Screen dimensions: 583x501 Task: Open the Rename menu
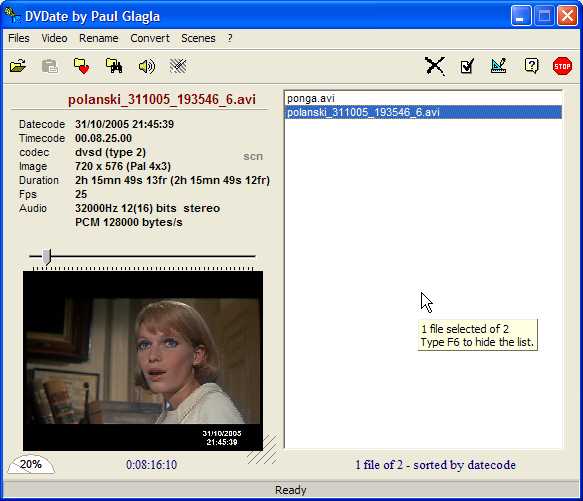tap(99, 38)
